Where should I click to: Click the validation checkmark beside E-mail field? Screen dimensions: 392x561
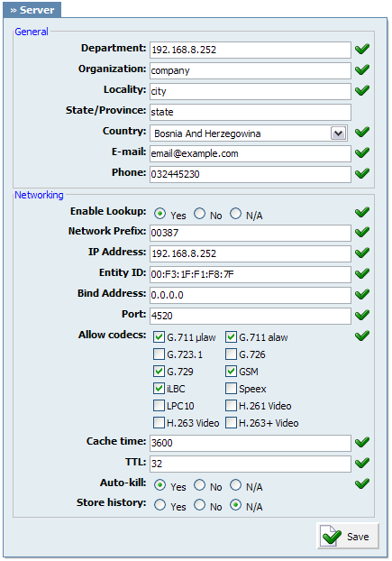click(362, 152)
